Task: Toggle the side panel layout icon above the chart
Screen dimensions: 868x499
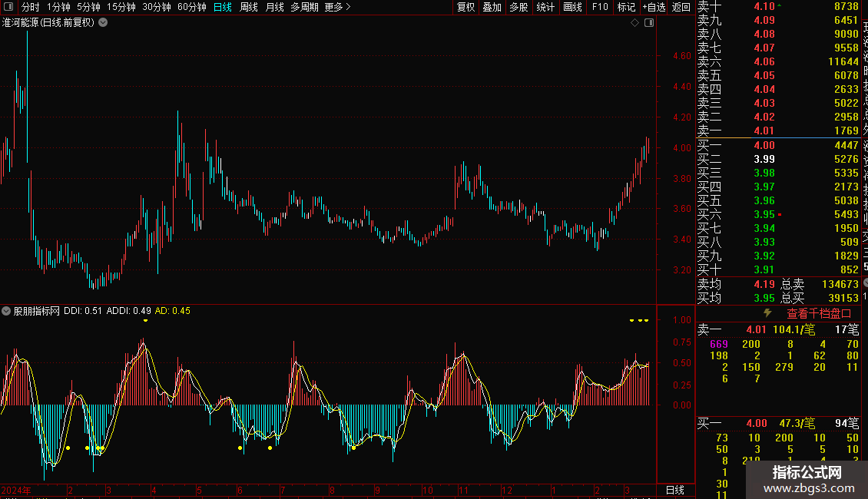Action: coord(649,23)
